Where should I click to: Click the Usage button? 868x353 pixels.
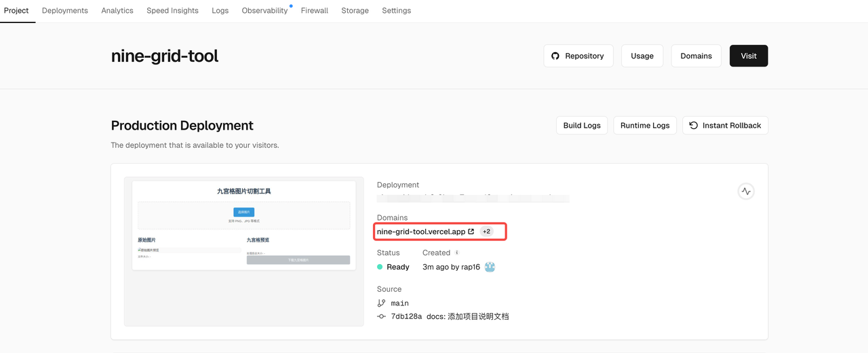click(642, 56)
